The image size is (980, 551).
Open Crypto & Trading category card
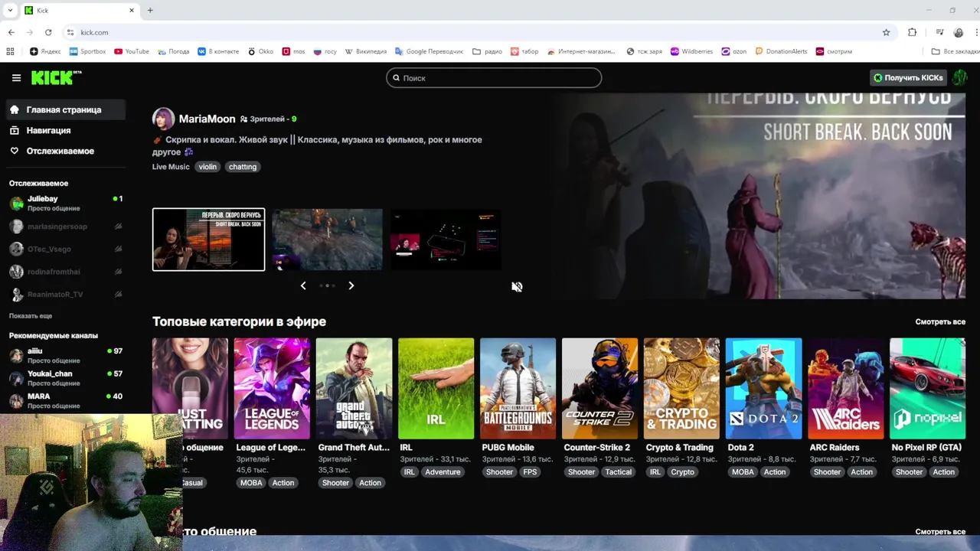(x=681, y=388)
